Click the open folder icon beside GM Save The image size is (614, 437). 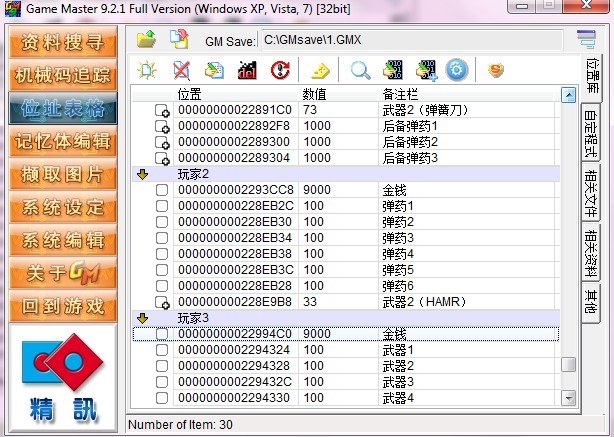[146, 40]
